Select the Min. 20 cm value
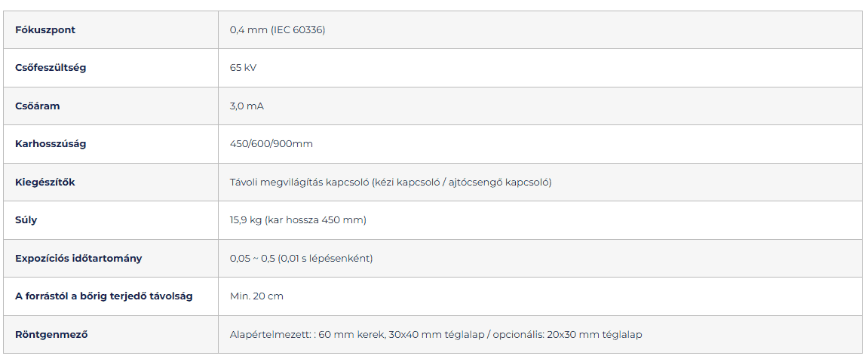This screenshot has width=868, height=362. 256,296
